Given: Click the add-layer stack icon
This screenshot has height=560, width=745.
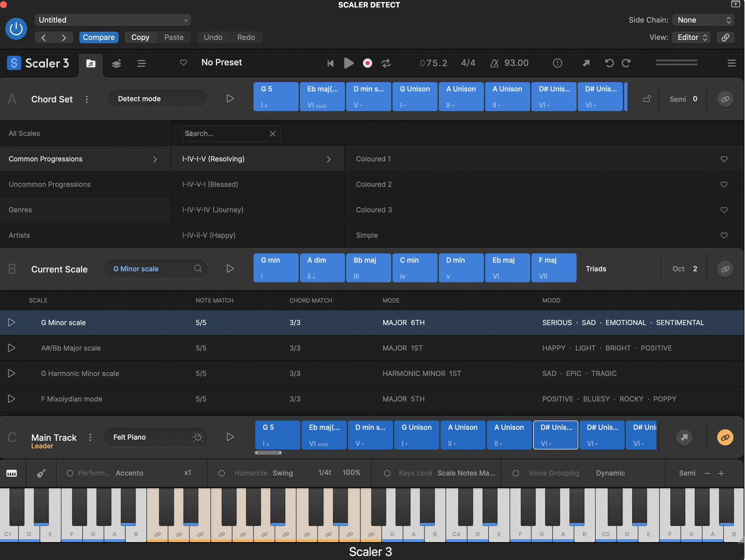Looking at the screenshot, I should pos(116,63).
